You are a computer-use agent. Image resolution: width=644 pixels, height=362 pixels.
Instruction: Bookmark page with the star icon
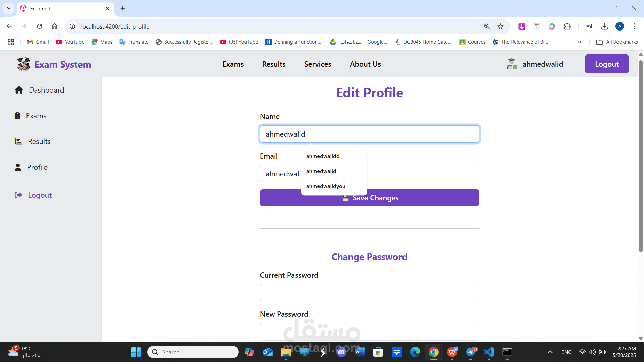(500, 26)
